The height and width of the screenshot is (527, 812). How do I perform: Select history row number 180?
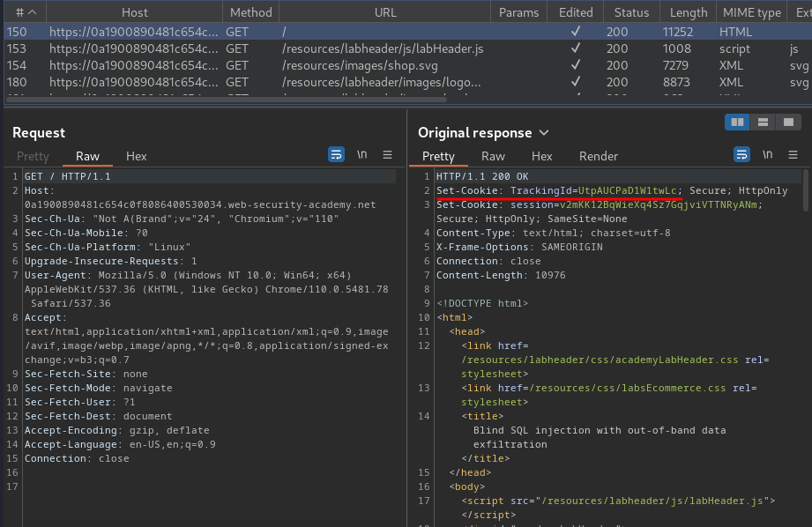tap(407, 82)
